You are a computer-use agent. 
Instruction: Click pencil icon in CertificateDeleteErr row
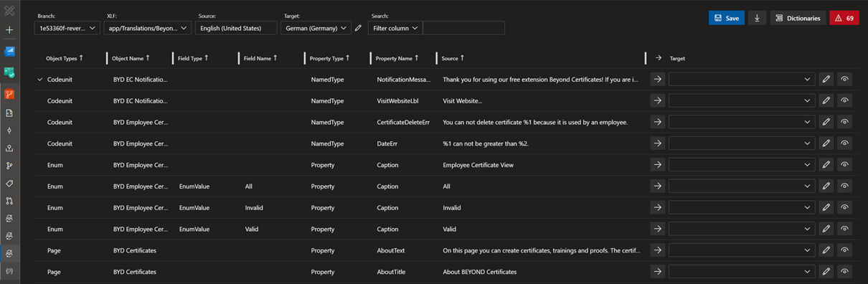[x=826, y=122]
